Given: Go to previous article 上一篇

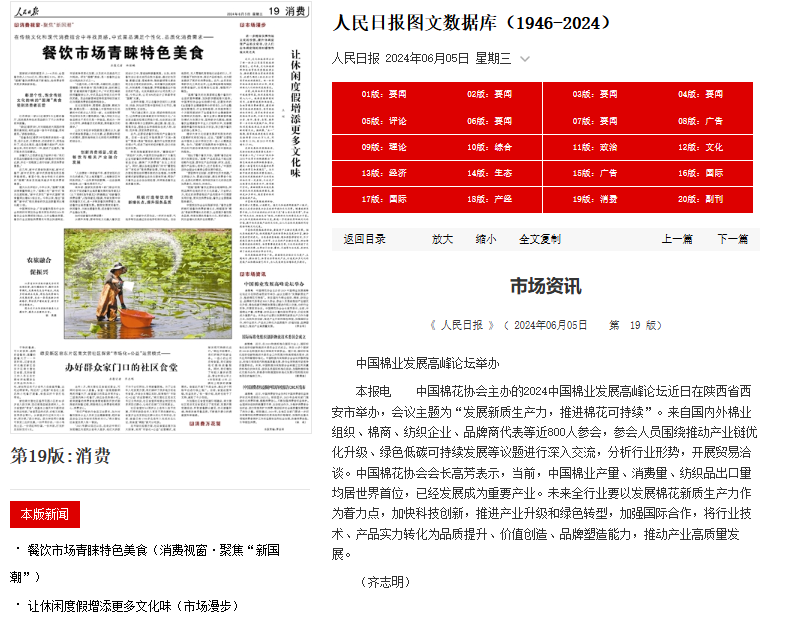Looking at the screenshot, I should pos(677,239).
